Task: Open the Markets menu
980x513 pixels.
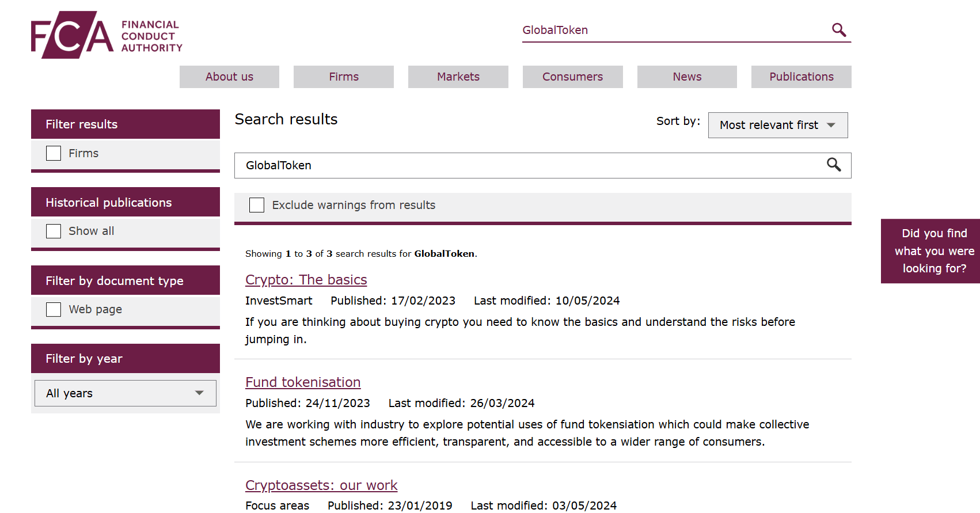Action: point(458,77)
